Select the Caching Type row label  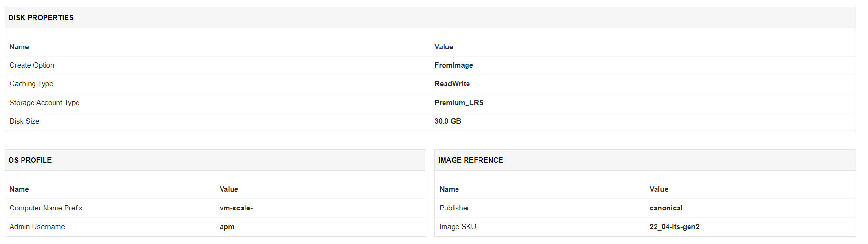coord(31,84)
